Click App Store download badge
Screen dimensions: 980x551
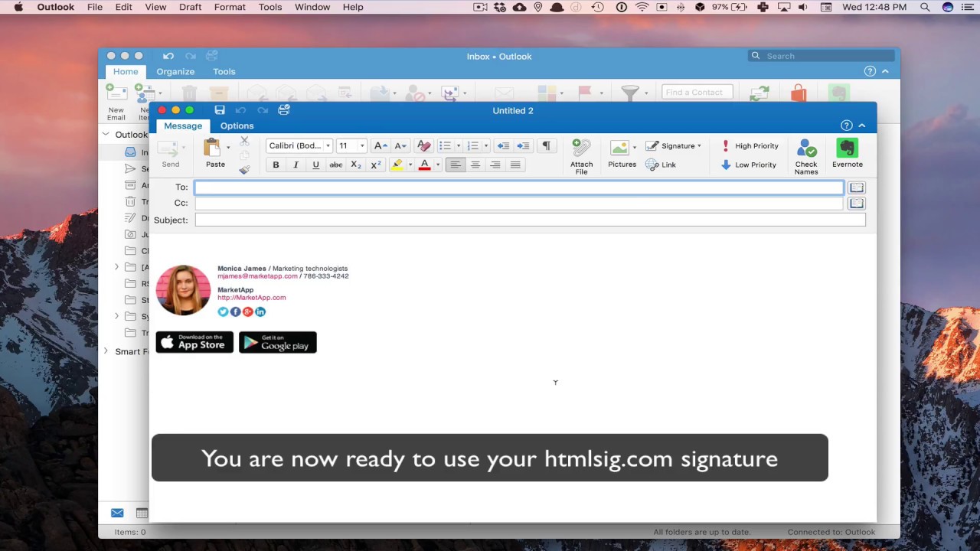[194, 342]
